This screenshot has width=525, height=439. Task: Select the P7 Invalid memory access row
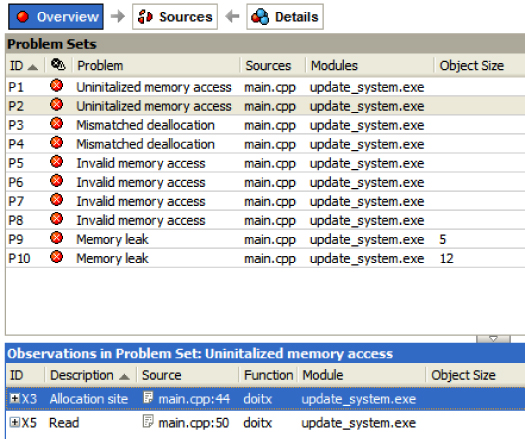tap(265, 201)
